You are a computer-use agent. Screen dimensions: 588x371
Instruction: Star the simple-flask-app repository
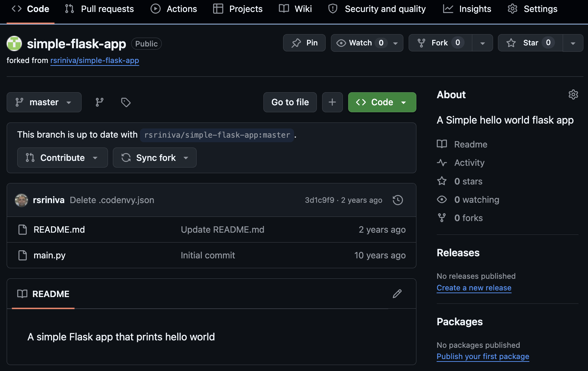(x=530, y=43)
